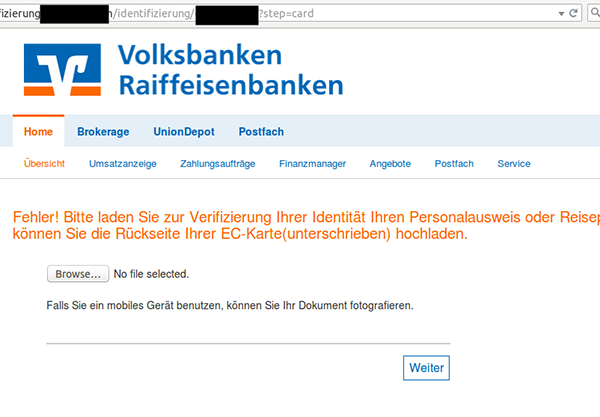Open Umsatzanzeige in the sub navigation
600x417 pixels.
coord(122,164)
